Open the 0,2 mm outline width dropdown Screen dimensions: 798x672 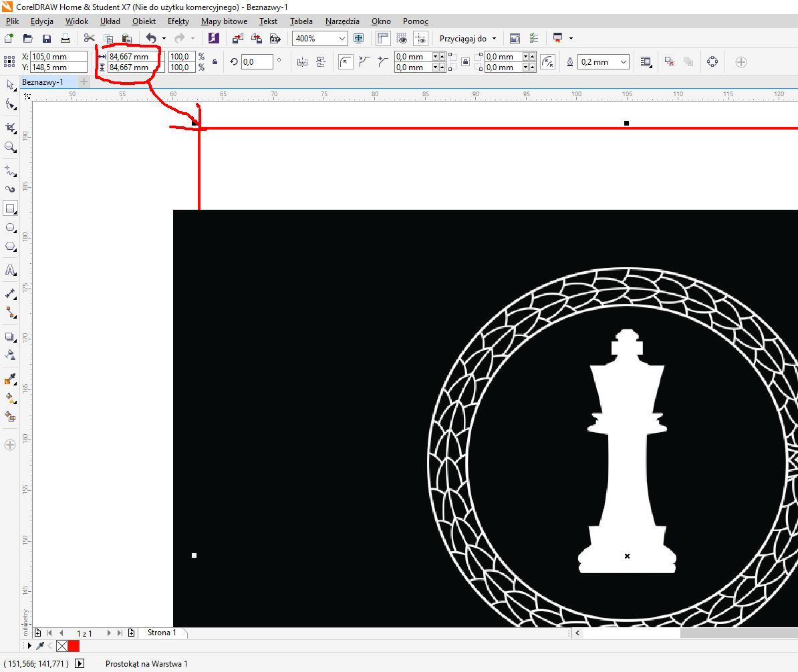coord(624,62)
